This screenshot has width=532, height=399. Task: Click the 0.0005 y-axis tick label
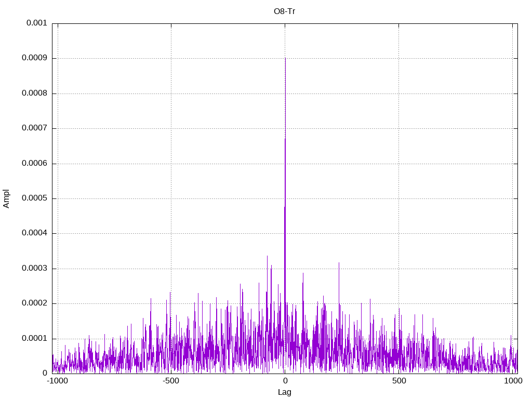tap(35, 198)
